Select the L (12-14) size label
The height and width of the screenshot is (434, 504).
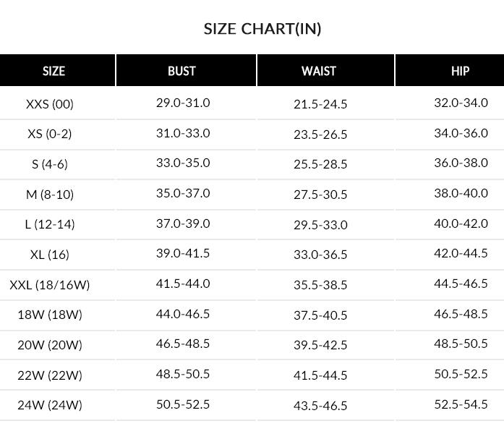click(x=50, y=224)
